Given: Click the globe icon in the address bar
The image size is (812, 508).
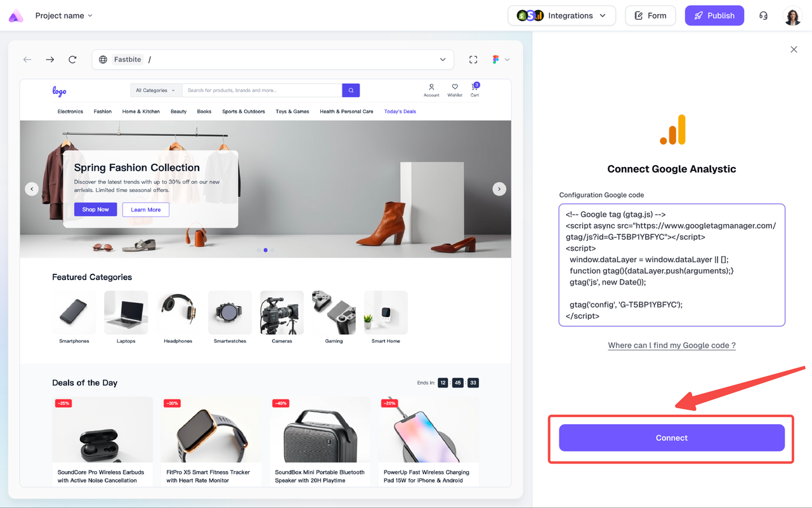Looking at the screenshot, I should (103, 60).
